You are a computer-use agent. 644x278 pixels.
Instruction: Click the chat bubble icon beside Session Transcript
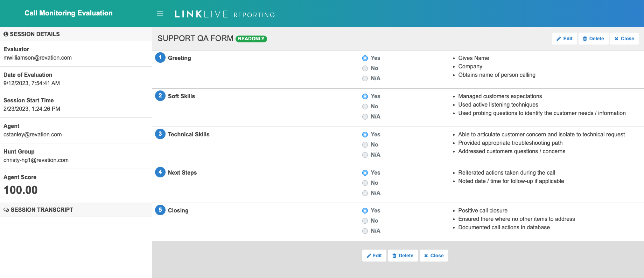[6, 210]
